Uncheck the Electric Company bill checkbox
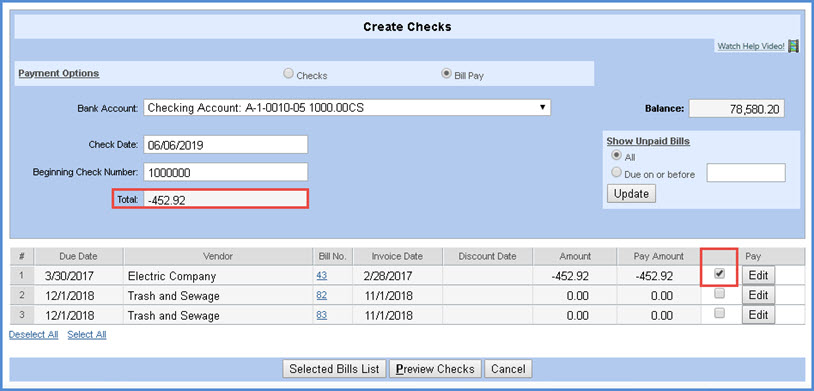Screen dimensions: 814x391 (719, 274)
